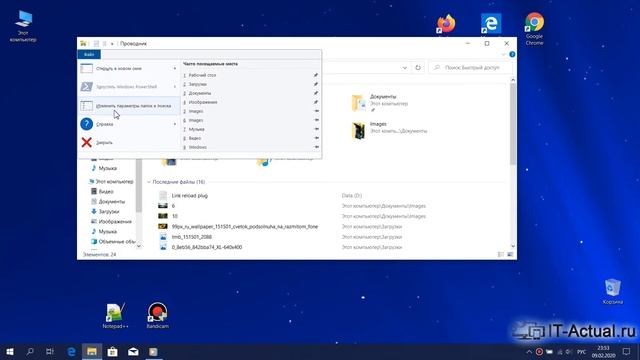Expand submenu arrow of Справка
The width and height of the screenshot is (640, 360).
pyautogui.click(x=175, y=124)
